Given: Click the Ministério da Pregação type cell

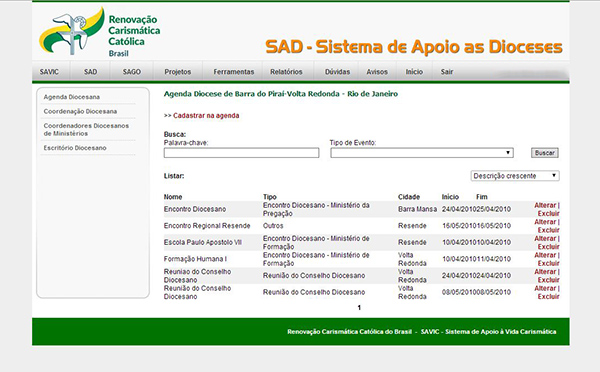Looking at the screenshot, I should tap(316, 209).
